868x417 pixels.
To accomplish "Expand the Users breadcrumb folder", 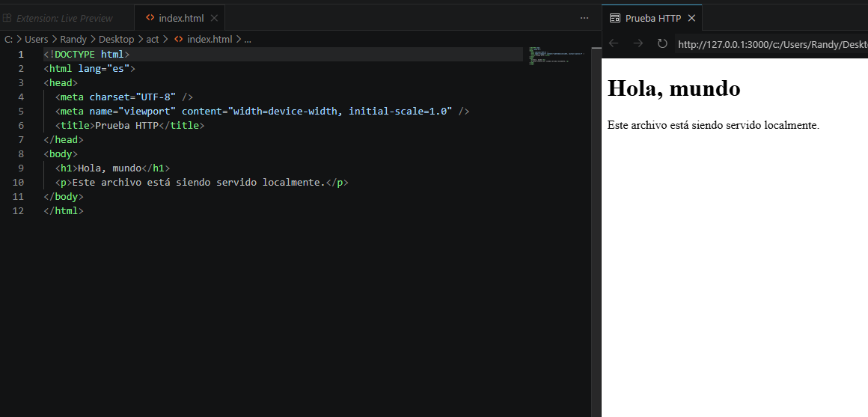I will coord(36,39).
